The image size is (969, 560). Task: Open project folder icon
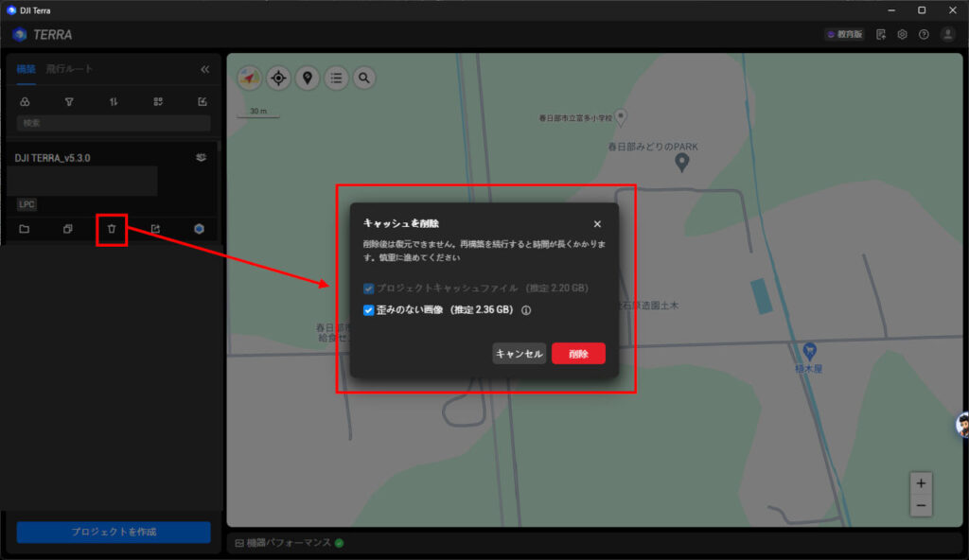click(x=24, y=229)
